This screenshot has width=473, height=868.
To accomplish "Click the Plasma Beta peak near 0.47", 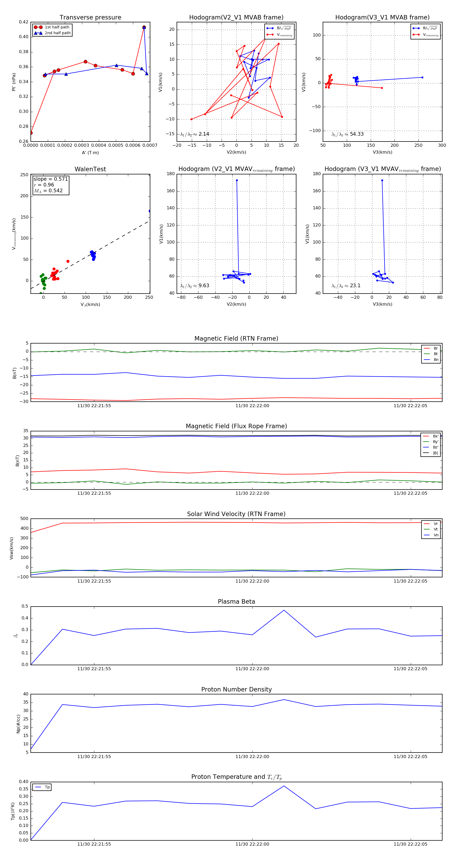I will tap(284, 610).
